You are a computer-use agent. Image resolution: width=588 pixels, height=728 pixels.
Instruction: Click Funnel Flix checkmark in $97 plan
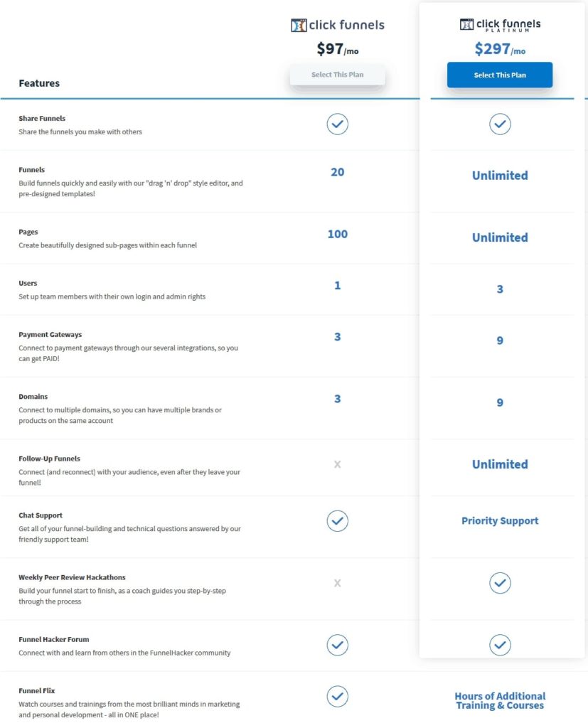pyautogui.click(x=338, y=697)
